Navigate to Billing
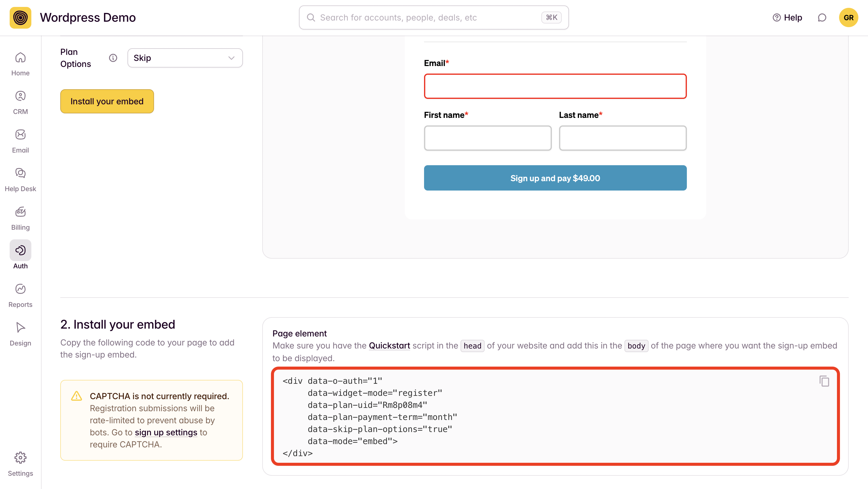Viewport: 868px width, 489px height. pyautogui.click(x=20, y=218)
